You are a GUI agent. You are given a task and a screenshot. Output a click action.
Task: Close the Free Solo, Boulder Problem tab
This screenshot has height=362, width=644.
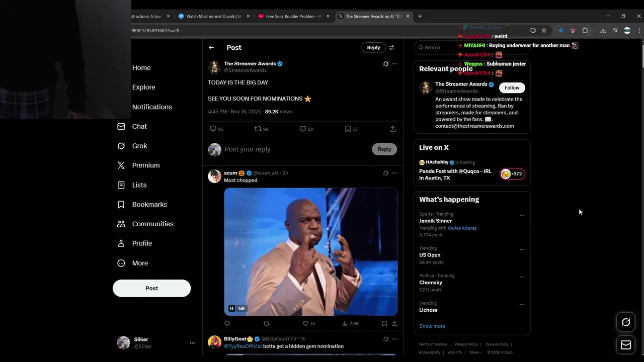[328, 16]
